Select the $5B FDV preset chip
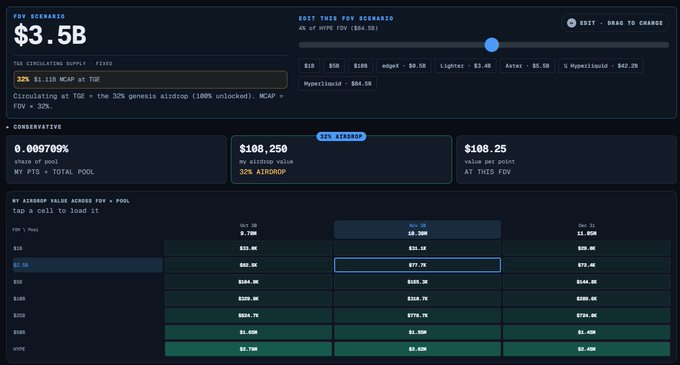 [x=334, y=66]
